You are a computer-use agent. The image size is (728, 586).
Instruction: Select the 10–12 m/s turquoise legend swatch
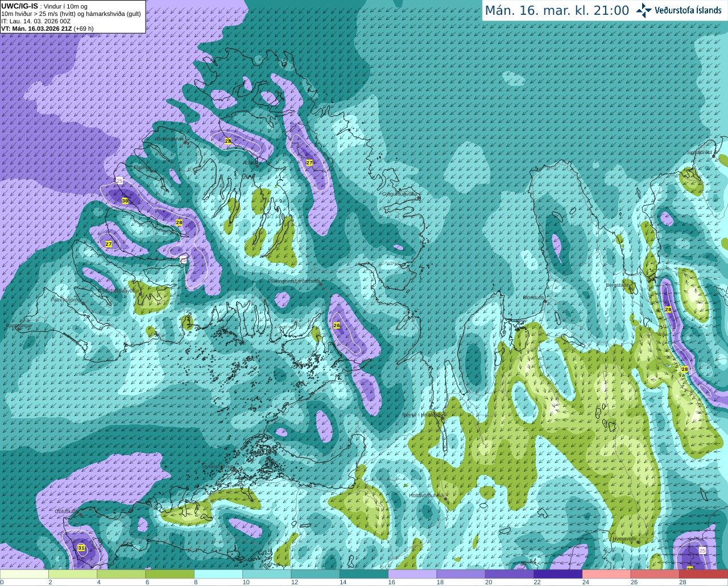[x=267, y=574]
